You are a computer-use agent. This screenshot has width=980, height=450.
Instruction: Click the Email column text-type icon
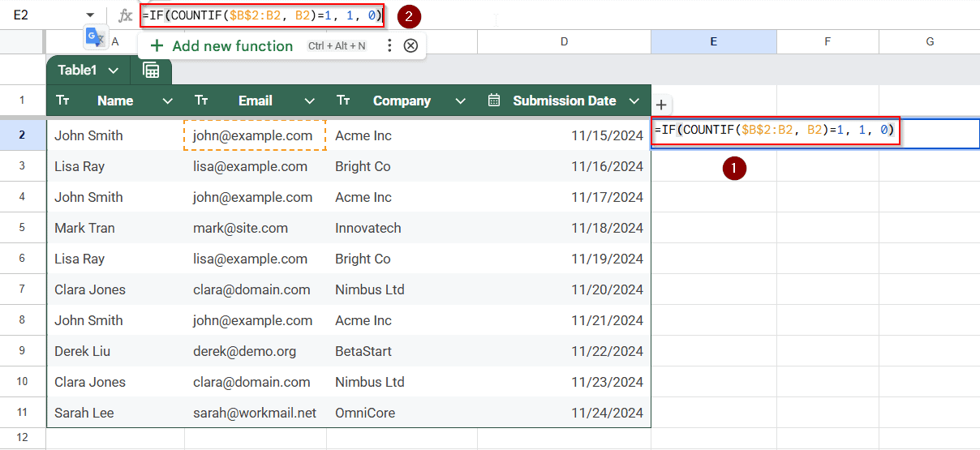click(x=202, y=101)
